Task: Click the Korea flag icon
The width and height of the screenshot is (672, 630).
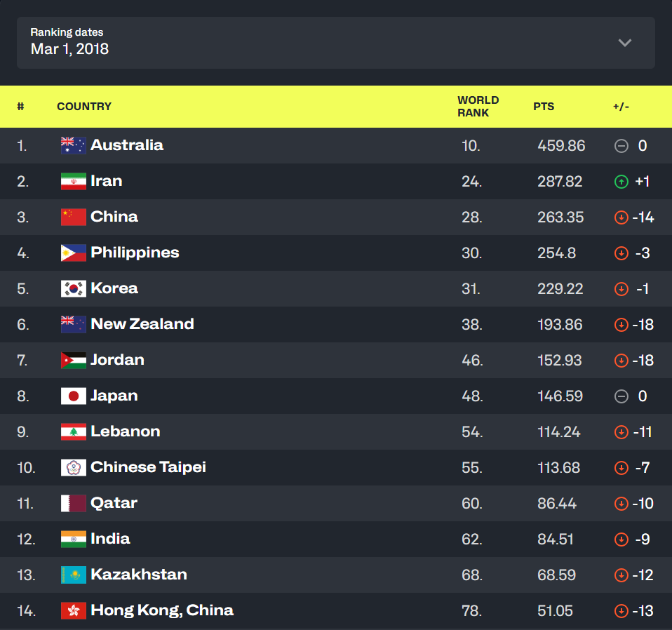Action: pos(74,288)
